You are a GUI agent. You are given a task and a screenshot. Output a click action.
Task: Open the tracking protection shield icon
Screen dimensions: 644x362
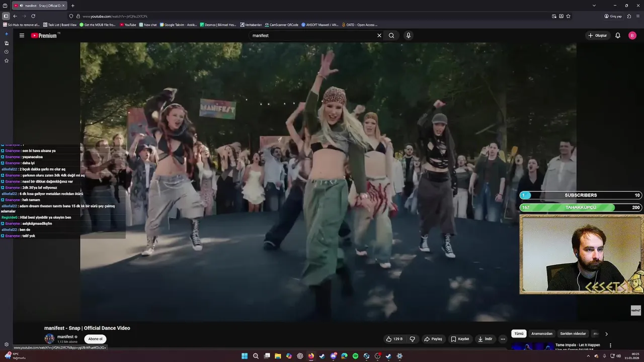point(71,16)
